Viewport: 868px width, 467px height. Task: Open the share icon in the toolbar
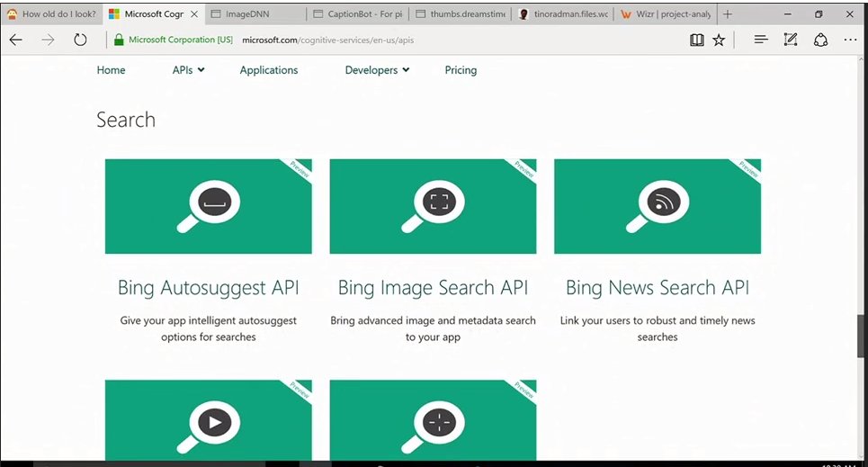[820, 40]
